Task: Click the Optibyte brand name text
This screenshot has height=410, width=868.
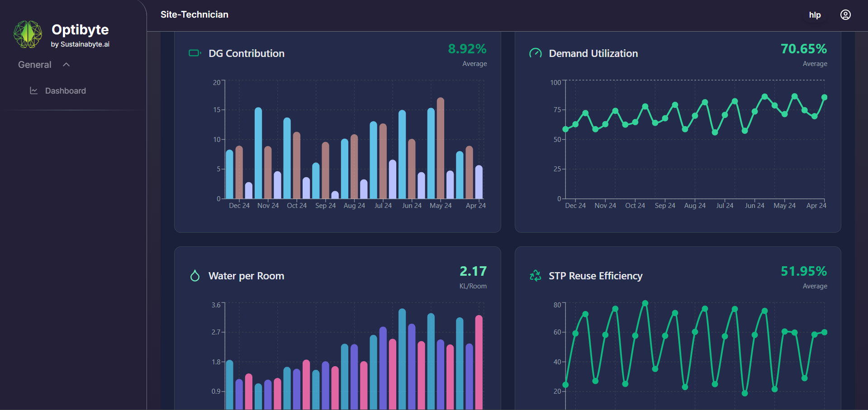Action: [x=80, y=30]
